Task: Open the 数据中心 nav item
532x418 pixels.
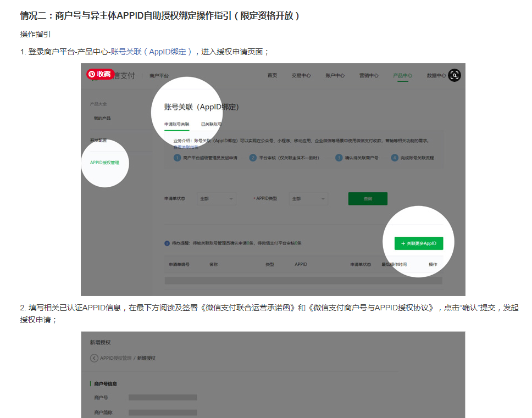Action: 436,75
